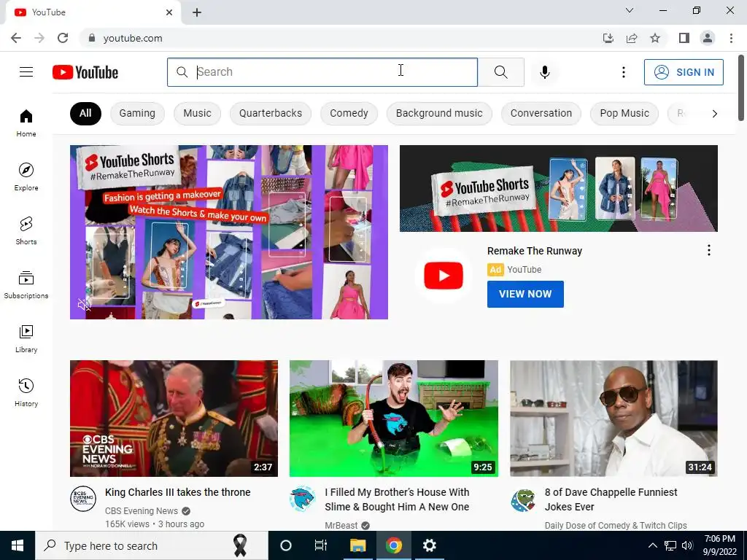Viewport: 747px width, 560px height.
Task: Click the youtube.com address bar
Action: [x=338, y=38]
